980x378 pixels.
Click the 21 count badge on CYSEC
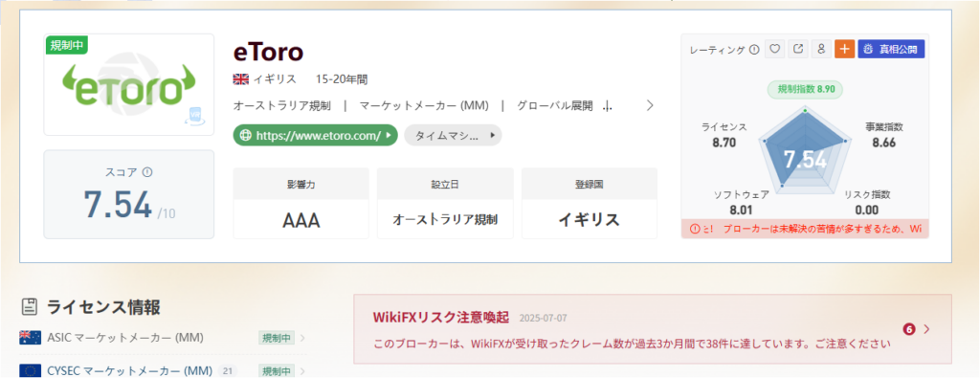(228, 370)
